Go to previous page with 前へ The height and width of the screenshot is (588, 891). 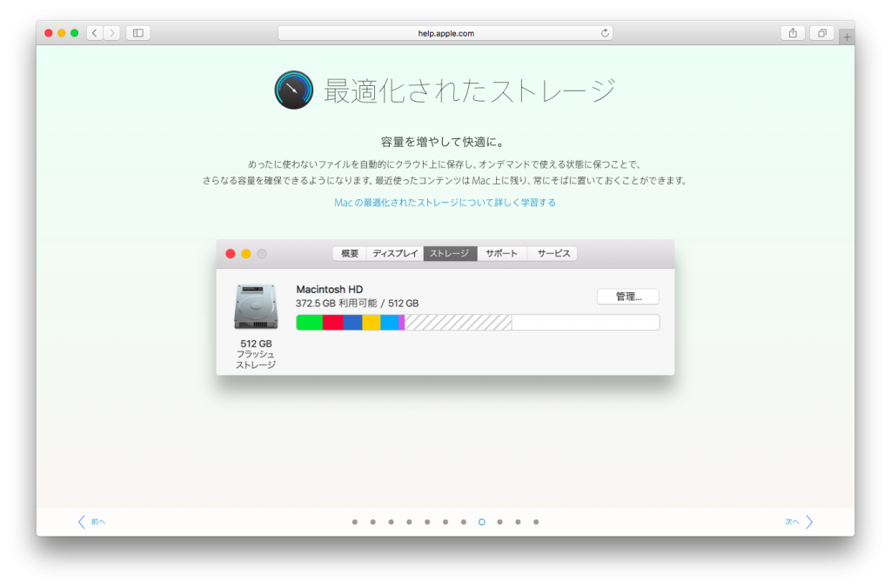91,522
